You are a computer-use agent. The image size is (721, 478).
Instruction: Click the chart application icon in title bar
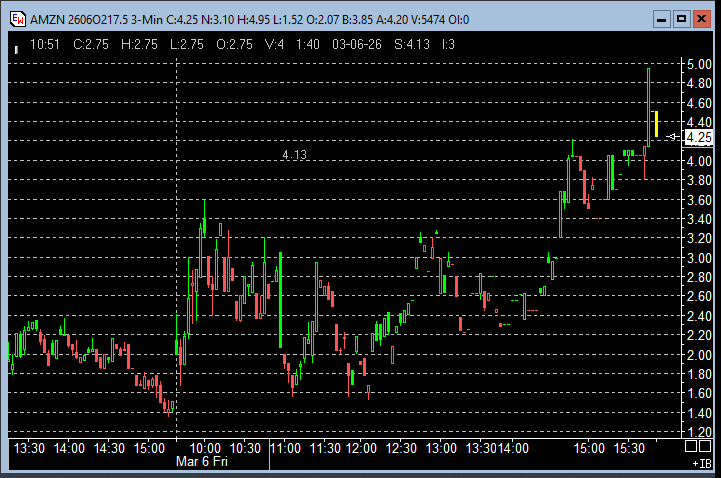coord(17,19)
